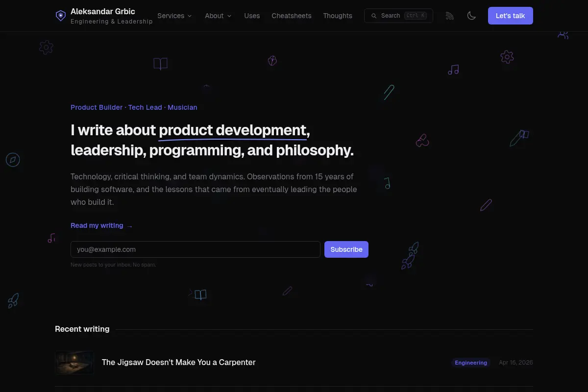Go to Cheatsheets in navigation
This screenshot has width=588, height=392.
pos(292,16)
